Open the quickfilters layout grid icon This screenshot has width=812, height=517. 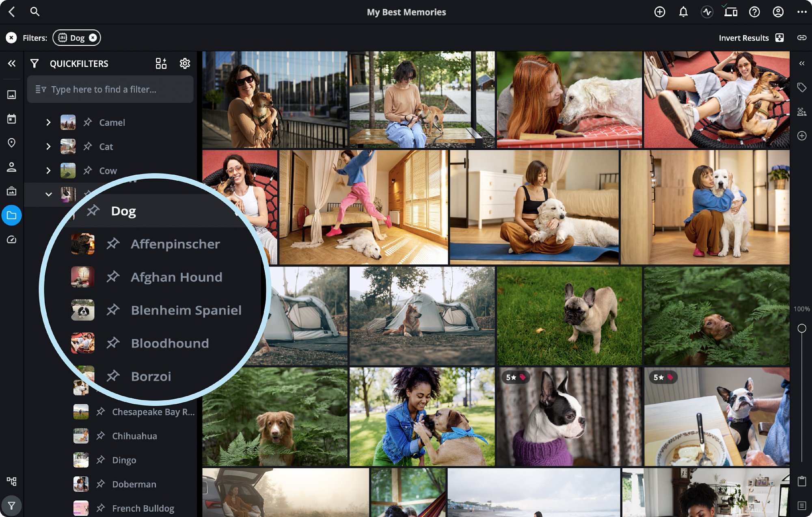161,63
